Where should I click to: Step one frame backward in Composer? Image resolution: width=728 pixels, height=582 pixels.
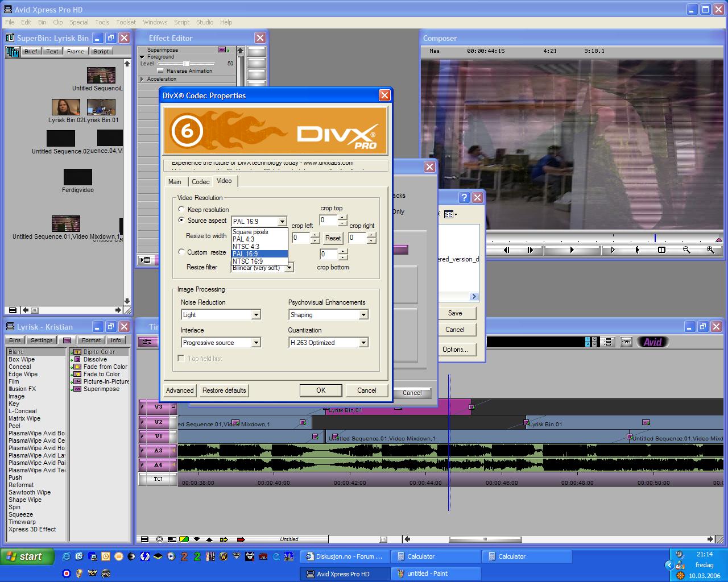click(x=506, y=250)
